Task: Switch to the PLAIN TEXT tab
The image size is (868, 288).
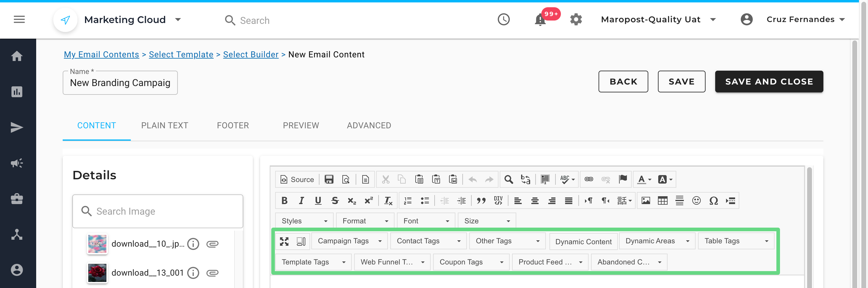Action: tap(165, 126)
